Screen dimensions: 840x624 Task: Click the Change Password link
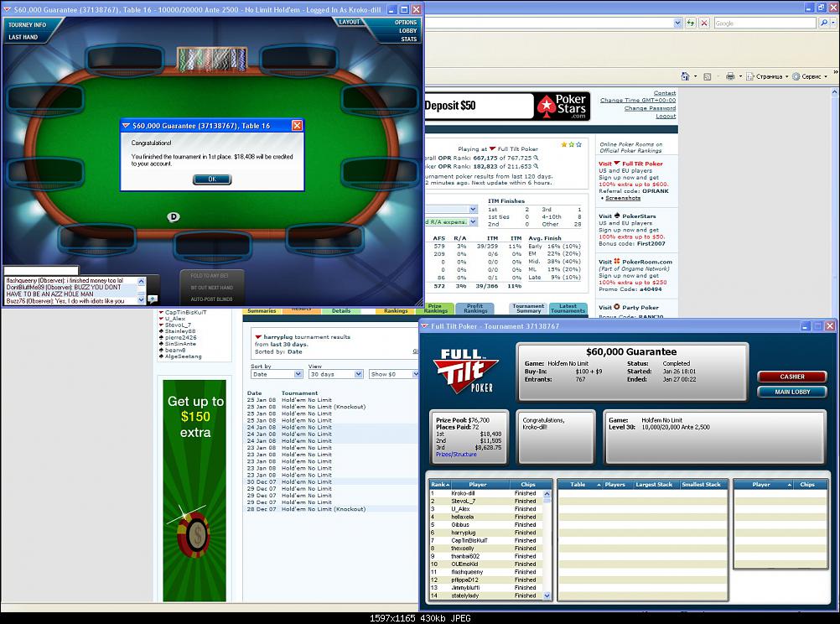point(650,108)
